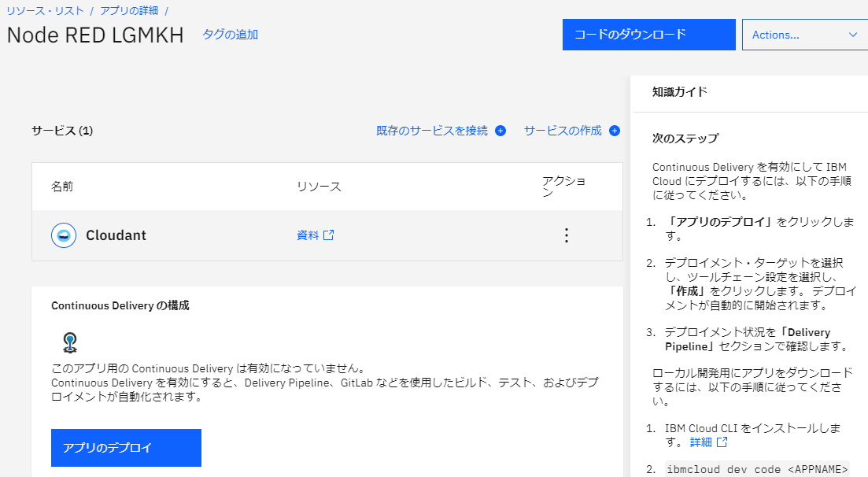The image size is (868, 477).
Task: Open three-dot action menu for Cloudant
Action: (567, 235)
